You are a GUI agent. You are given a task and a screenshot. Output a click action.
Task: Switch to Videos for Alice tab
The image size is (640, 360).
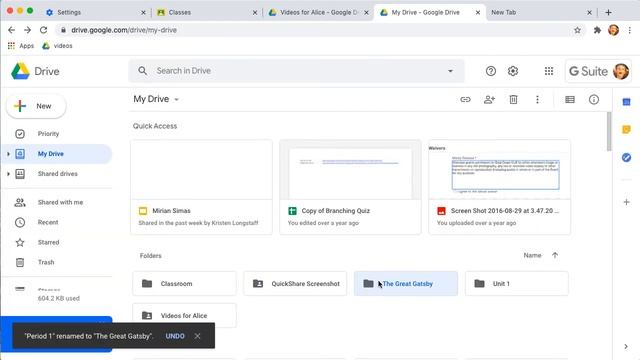[318, 12]
